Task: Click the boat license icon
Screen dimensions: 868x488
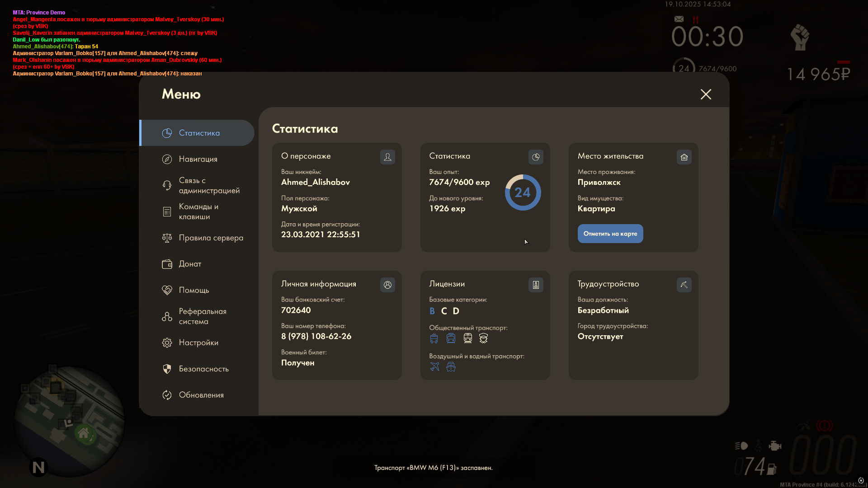Action: click(451, 366)
